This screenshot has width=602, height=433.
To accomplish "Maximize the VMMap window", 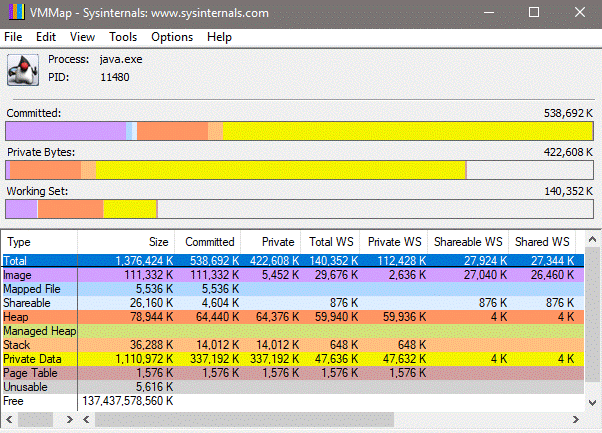I will tap(533, 13).
